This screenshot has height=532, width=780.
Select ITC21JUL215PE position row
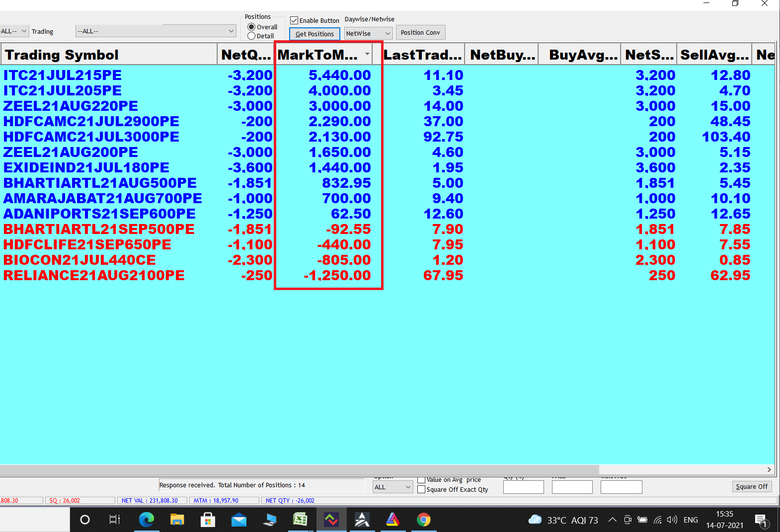click(x=388, y=75)
